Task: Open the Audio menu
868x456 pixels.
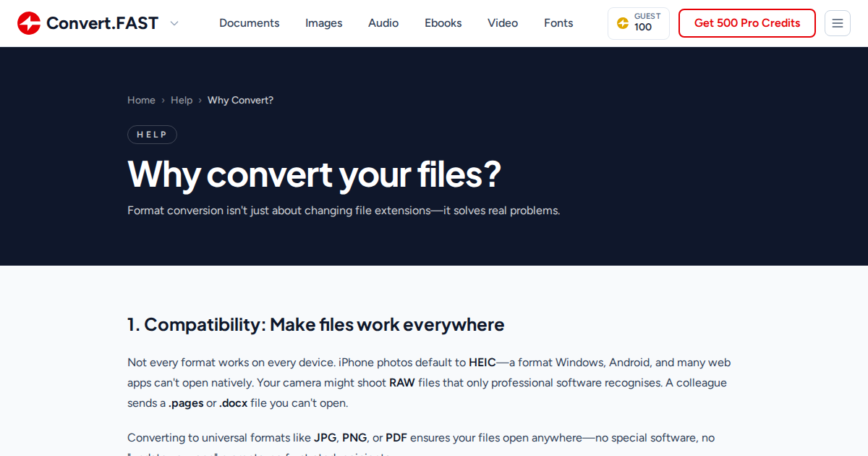Action: pyautogui.click(x=383, y=23)
